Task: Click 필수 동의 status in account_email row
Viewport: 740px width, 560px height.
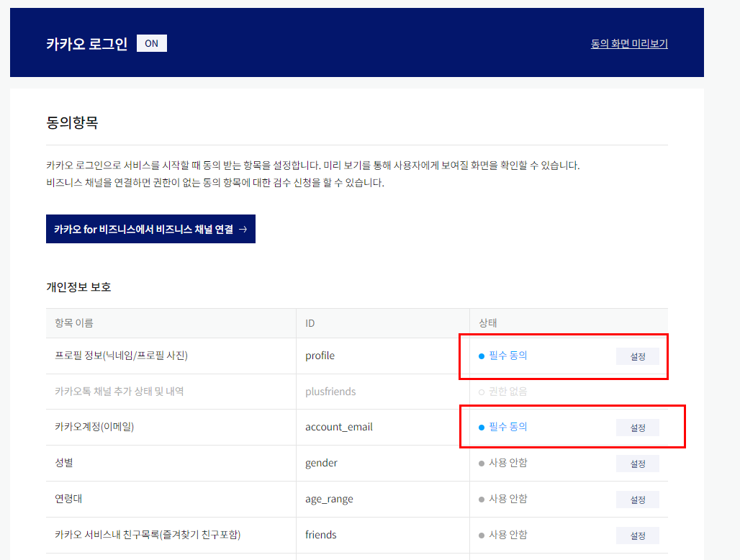Action: click(507, 427)
